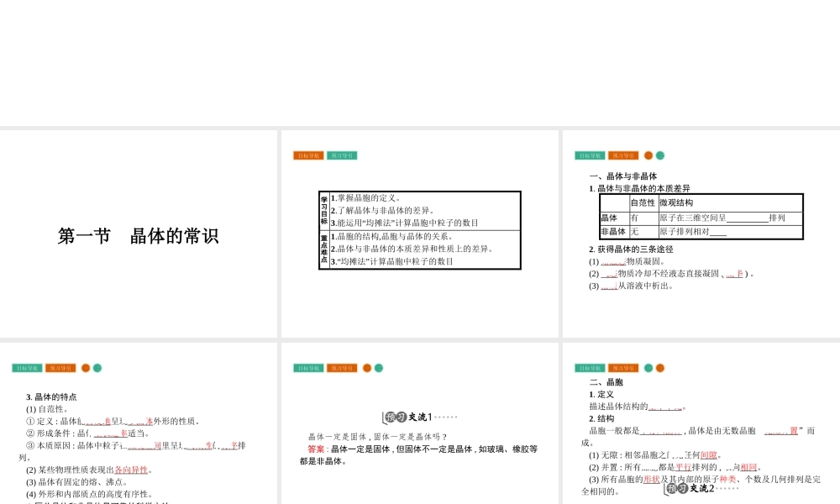Viewport: 840px width, 504px height.
Task: Toggle the orange dot on the bottom-left slide
Action: pyautogui.click(x=87, y=367)
